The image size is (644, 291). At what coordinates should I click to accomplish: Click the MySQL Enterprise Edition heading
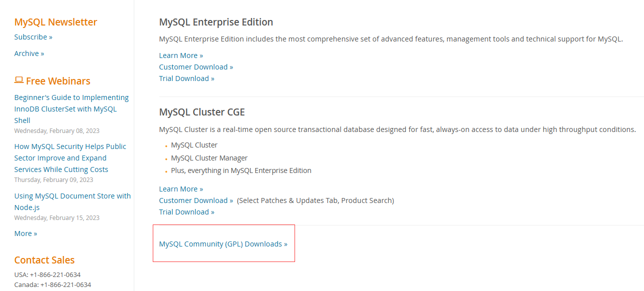pos(216,22)
